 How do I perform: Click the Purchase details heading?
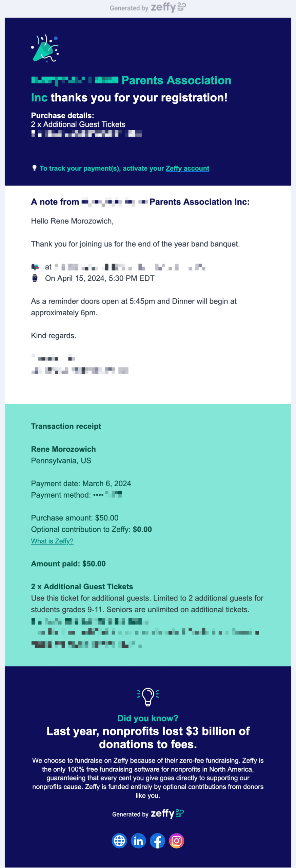pyautogui.click(x=62, y=115)
